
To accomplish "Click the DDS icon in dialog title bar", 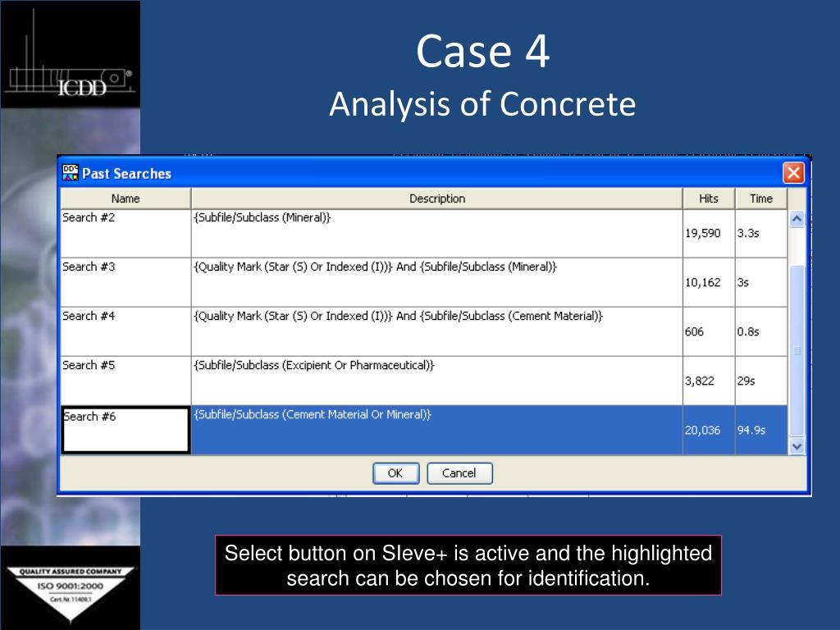I will [71, 172].
